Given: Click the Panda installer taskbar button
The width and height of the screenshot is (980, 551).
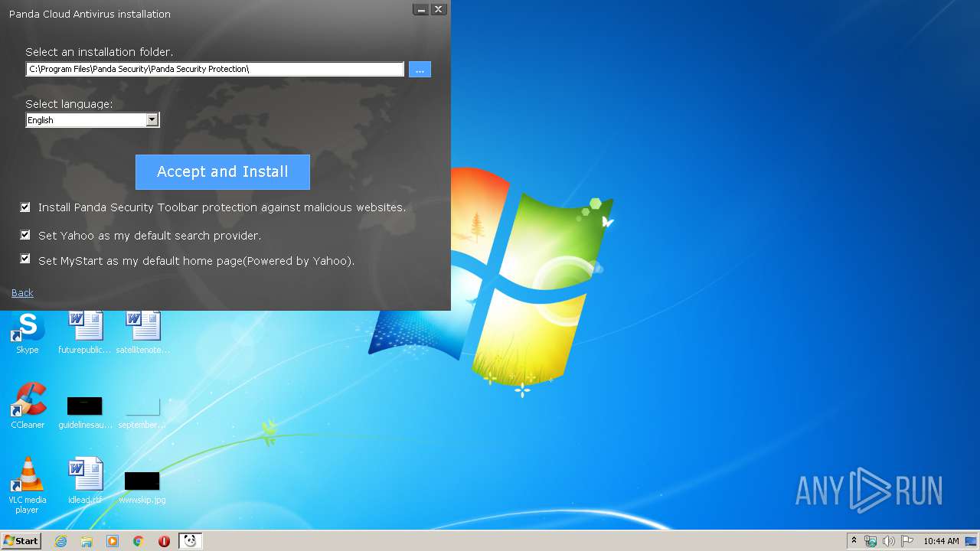Looking at the screenshot, I should tap(190, 541).
